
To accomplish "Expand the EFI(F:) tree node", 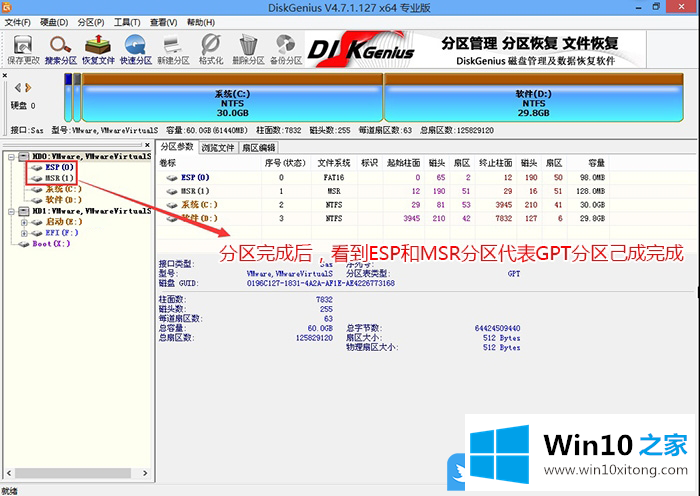I will (x=24, y=233).
